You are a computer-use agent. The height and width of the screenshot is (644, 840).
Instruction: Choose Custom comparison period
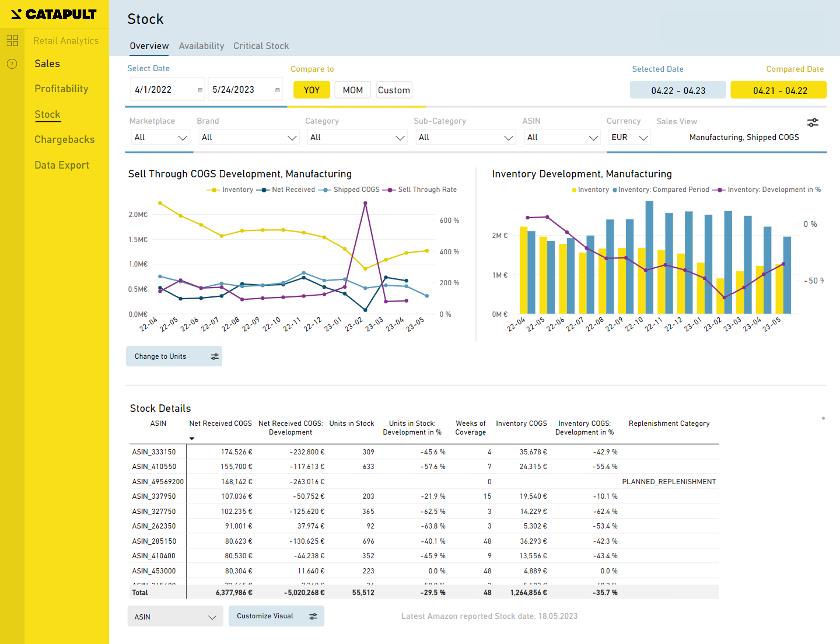click(x=394, y=90)
